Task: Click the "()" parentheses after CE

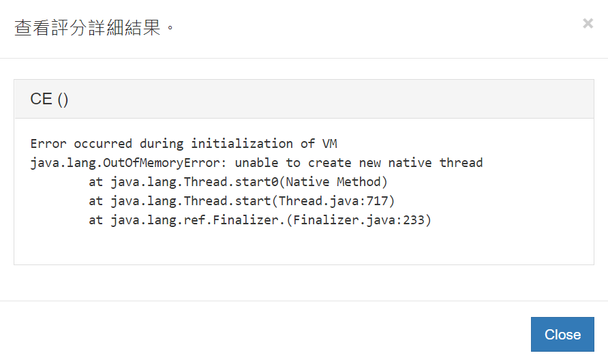Action: [62, 99]
